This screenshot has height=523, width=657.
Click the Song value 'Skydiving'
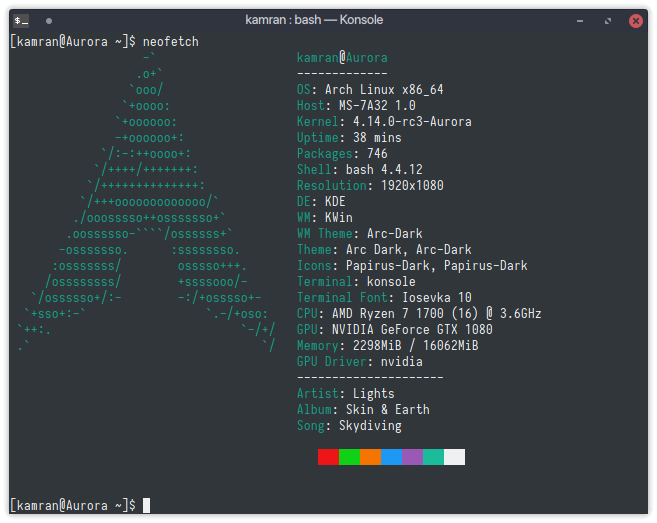coord(370,425)
